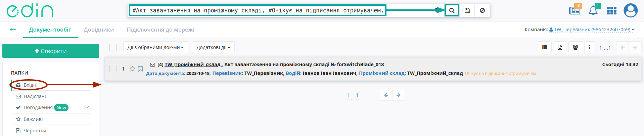Bookmark the forSwitchBlade_018 document
Viewport: 644px width, 136px height.
140,69
